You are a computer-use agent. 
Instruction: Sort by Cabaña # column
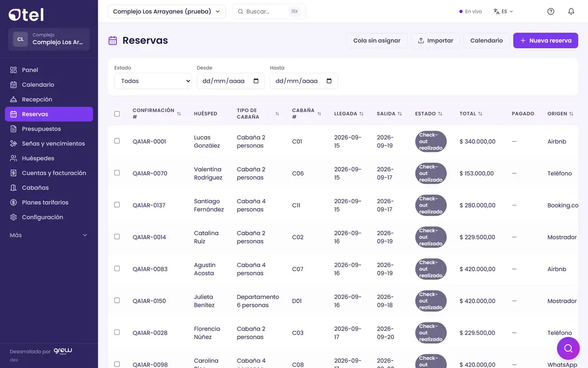[319, 114]
